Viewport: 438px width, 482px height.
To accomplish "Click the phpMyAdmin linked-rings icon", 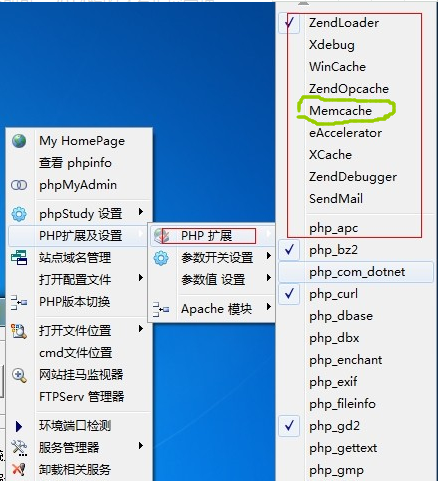I will (19, 185).
